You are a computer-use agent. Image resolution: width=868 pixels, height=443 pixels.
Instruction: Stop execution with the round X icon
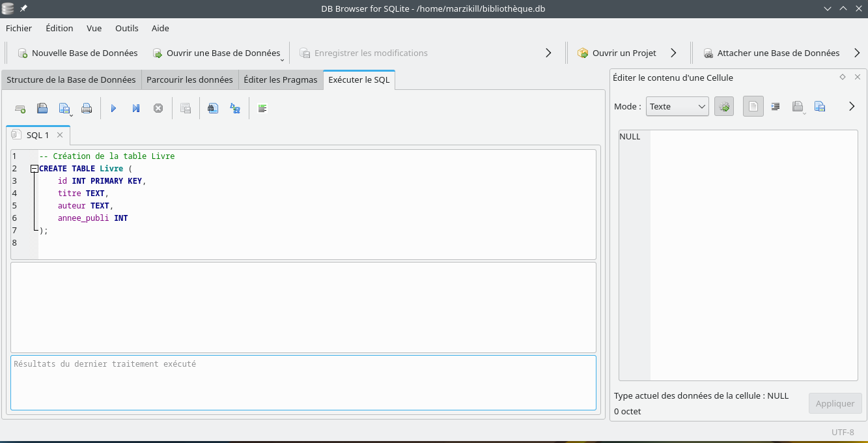158,109
